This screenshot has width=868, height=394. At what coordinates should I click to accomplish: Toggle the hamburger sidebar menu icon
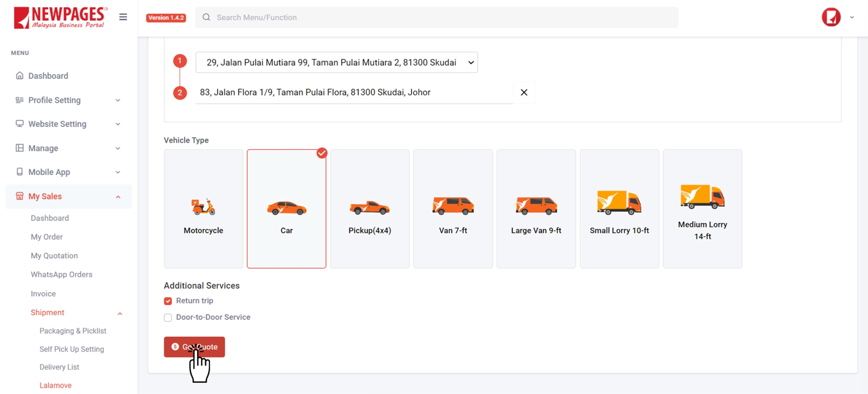click(123, 17)
